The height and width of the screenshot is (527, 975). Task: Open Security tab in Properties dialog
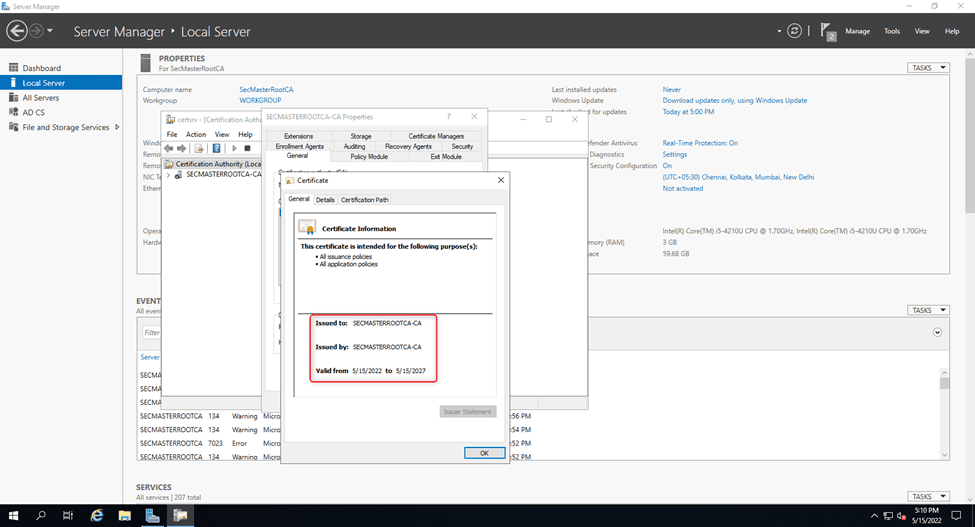tap(462, 147)
